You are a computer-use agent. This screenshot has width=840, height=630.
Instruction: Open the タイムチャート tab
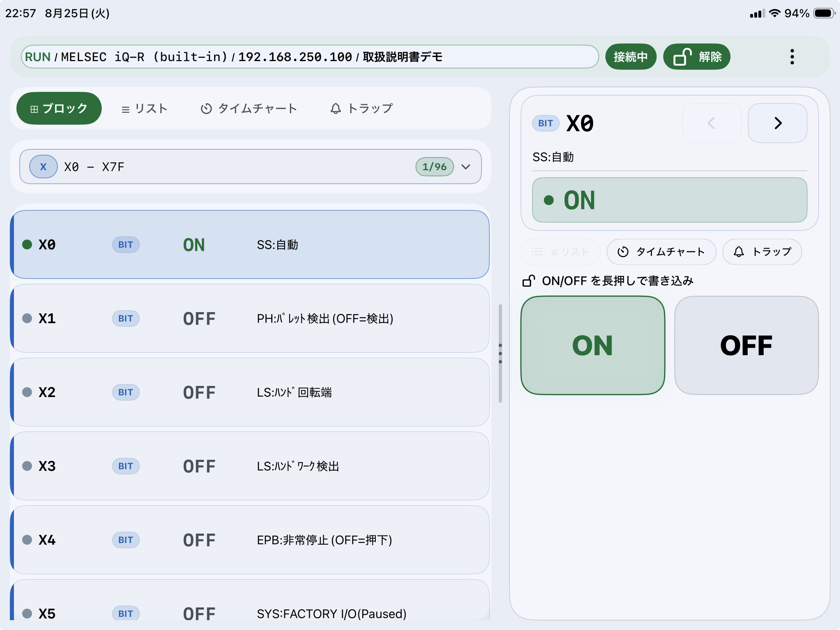tap(249, 108)
